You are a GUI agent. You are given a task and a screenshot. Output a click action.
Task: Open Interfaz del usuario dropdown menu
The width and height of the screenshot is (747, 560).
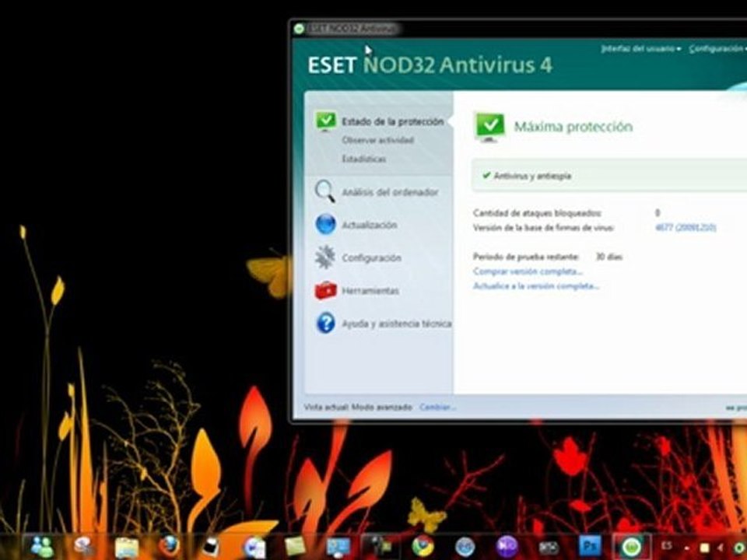[640, 48]
